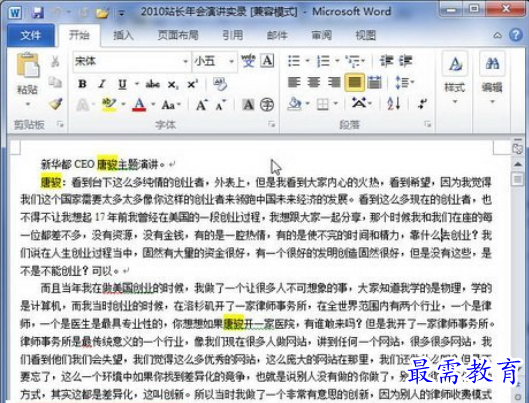Open the numbering list dropdown arrow
Viewport: 529px width, 403px height.
[337, 61]
